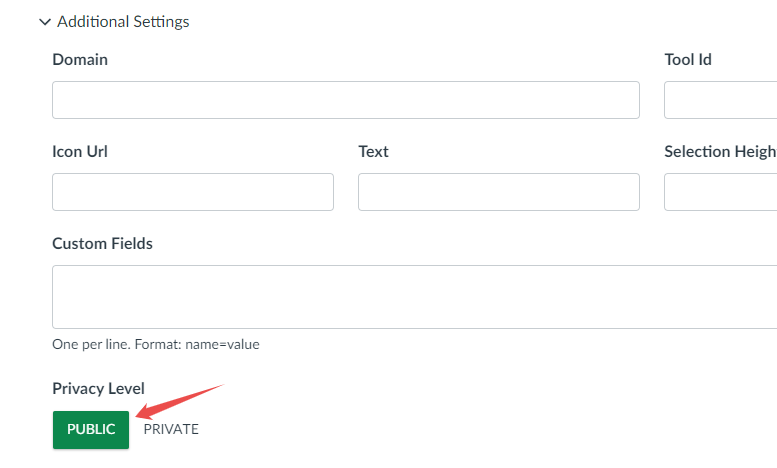Click the bottom edge of Custom Fields box
Screen dimensions: 777x468
tap(414, 328)
